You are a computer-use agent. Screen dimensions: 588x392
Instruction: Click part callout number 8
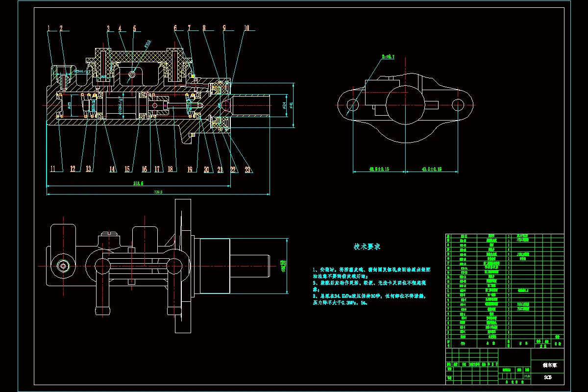coord(204,28)
